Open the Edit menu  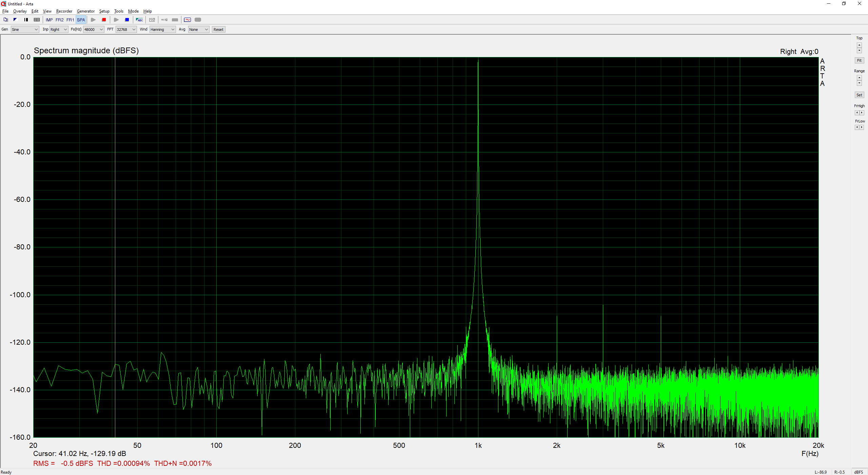[x=35, y=11]
